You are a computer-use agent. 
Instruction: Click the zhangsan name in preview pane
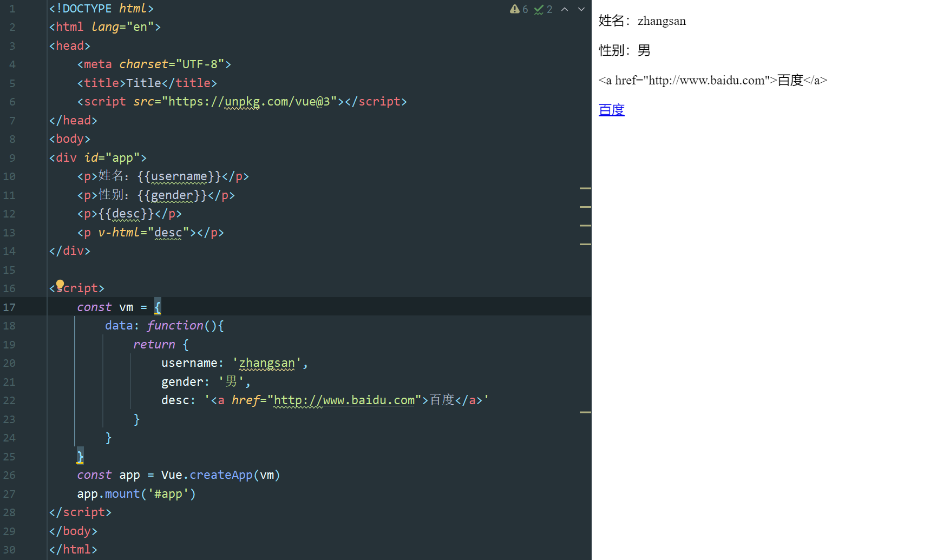662,21
